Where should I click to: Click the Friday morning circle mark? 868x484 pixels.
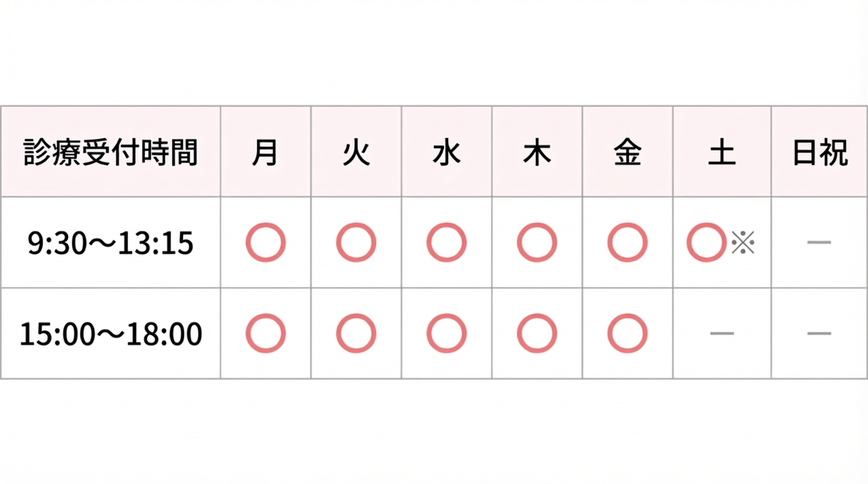click(627, 243)
